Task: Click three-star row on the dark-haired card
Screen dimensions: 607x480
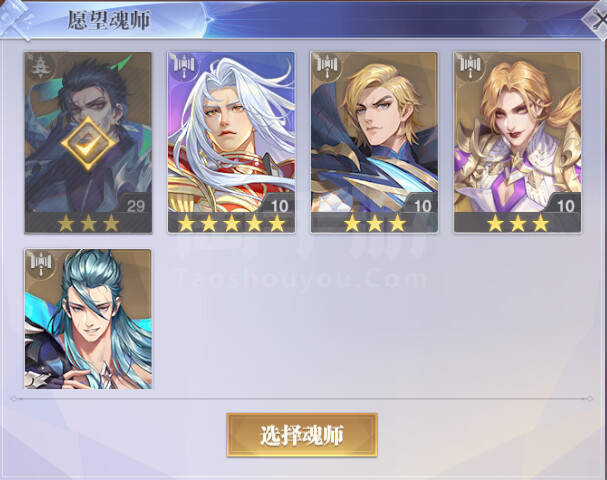Action: click(x=88, y=223)
